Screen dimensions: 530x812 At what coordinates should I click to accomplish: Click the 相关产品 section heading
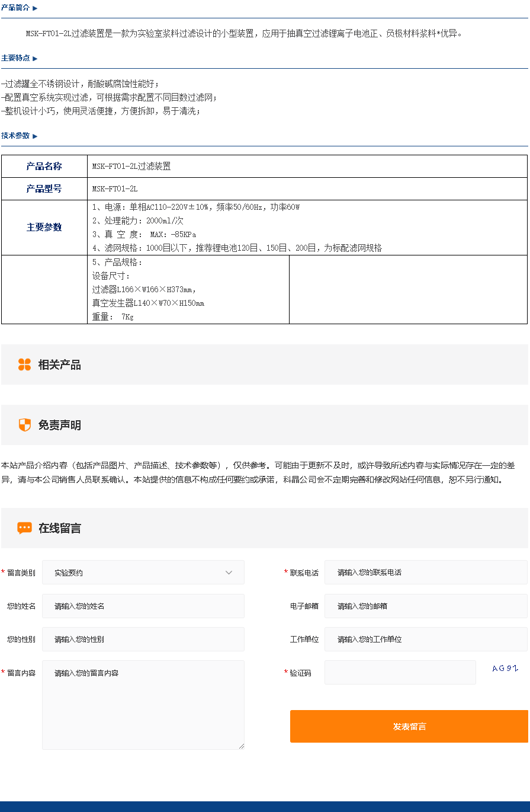pyautogui.click(x=59, y=365)
